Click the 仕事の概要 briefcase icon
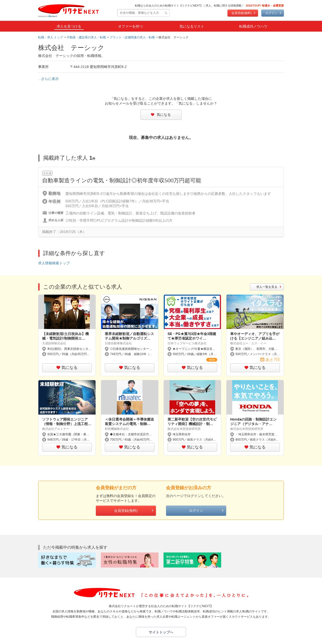Image resolution: width=322 pixels, height=644 pixels. click(45, 213)
